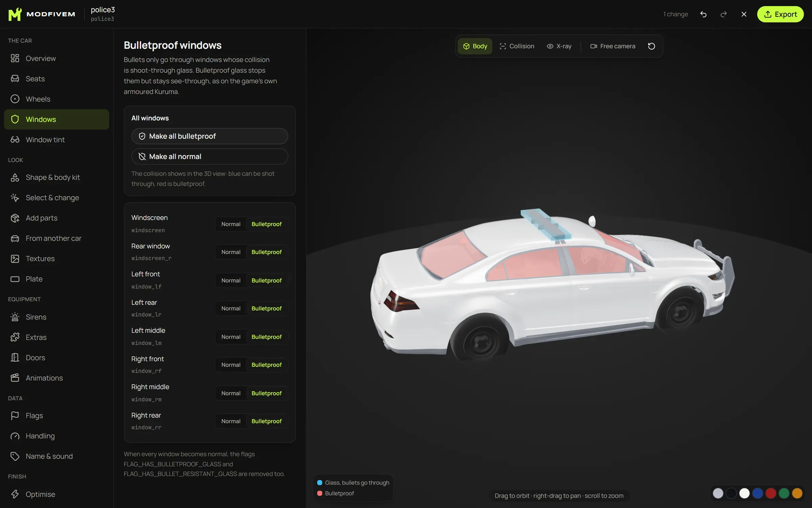Set Right front window to Normal
The image size is (812, 508).
231,365
